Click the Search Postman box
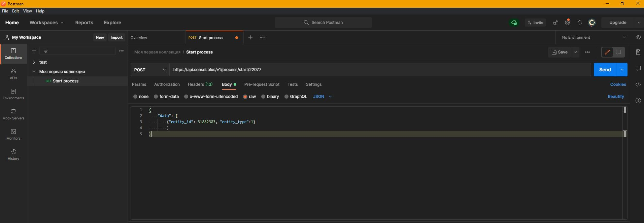 tap(323, 23)
